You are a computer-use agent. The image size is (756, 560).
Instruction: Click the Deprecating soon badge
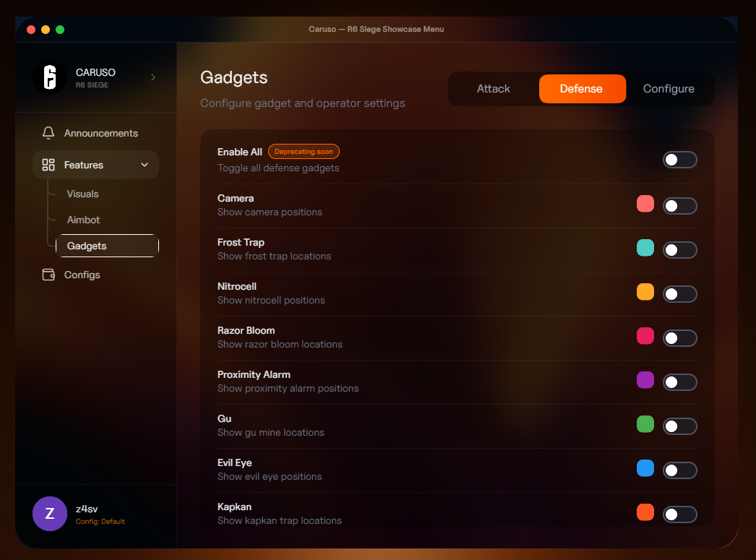point(304,151)
